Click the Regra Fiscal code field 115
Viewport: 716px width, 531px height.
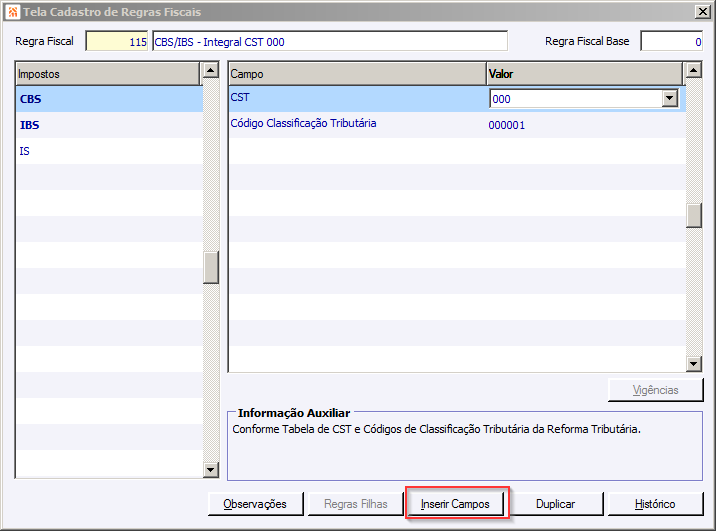tap(117, 42)
